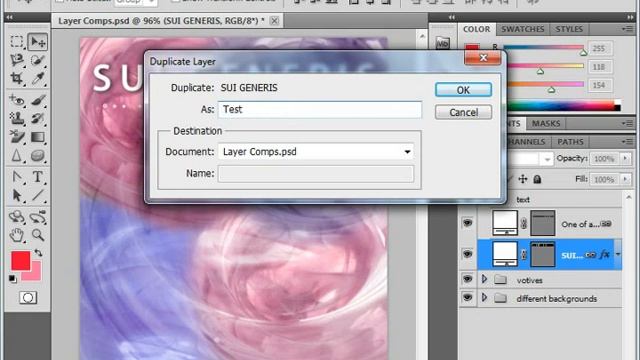Click the Lock position icon in Layers panel
This screenshot has width=640, height=360.
(x=523, y=179)
